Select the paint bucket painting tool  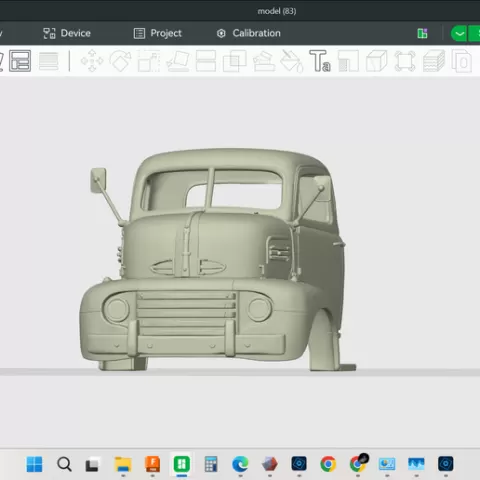(292, 61)
